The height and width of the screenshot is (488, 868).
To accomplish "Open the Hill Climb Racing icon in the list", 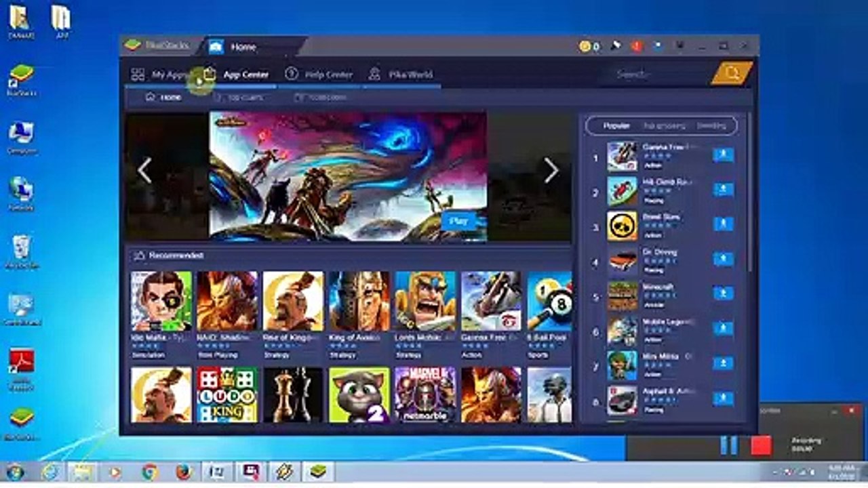I will pos(622,191).
